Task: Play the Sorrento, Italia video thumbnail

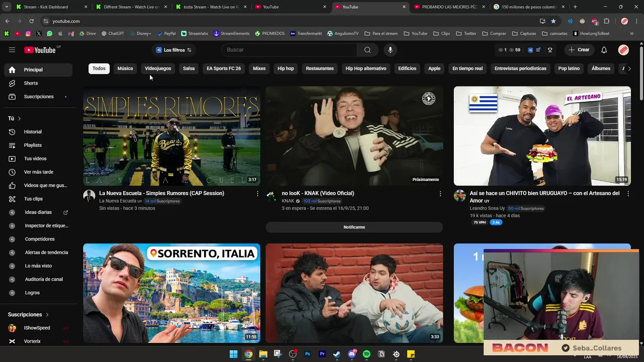Action: [x=172, y=293]
